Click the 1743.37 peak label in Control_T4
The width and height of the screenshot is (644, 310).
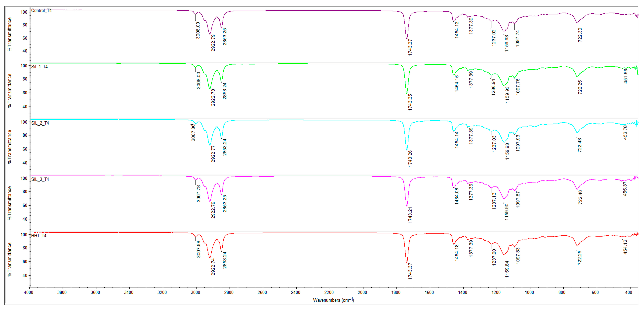[x=410, y=47]
